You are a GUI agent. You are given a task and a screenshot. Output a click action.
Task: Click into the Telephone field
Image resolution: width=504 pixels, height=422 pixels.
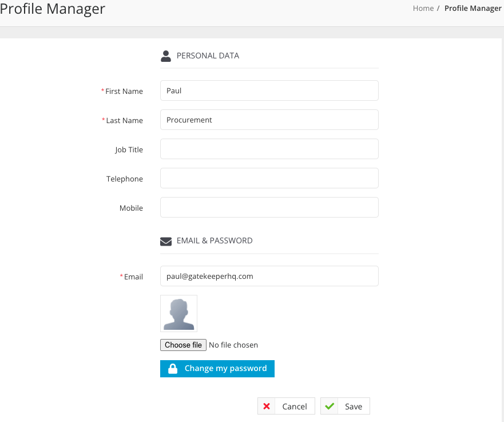click(269, 178)
